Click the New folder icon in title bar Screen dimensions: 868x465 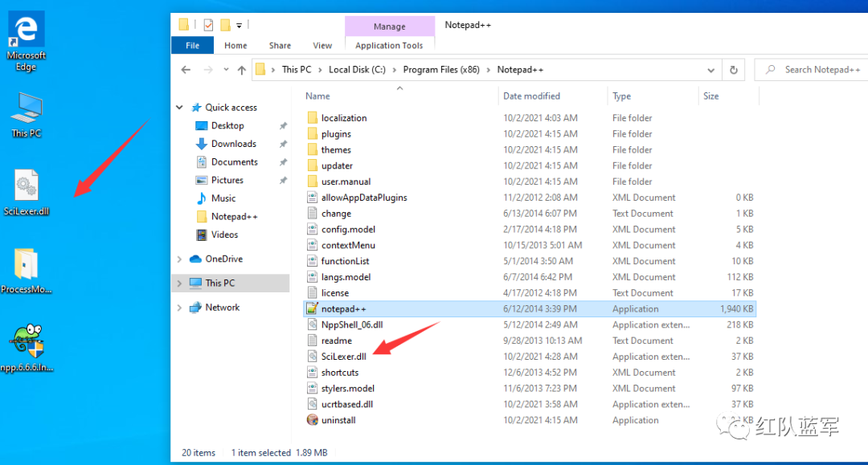point(225,25)
